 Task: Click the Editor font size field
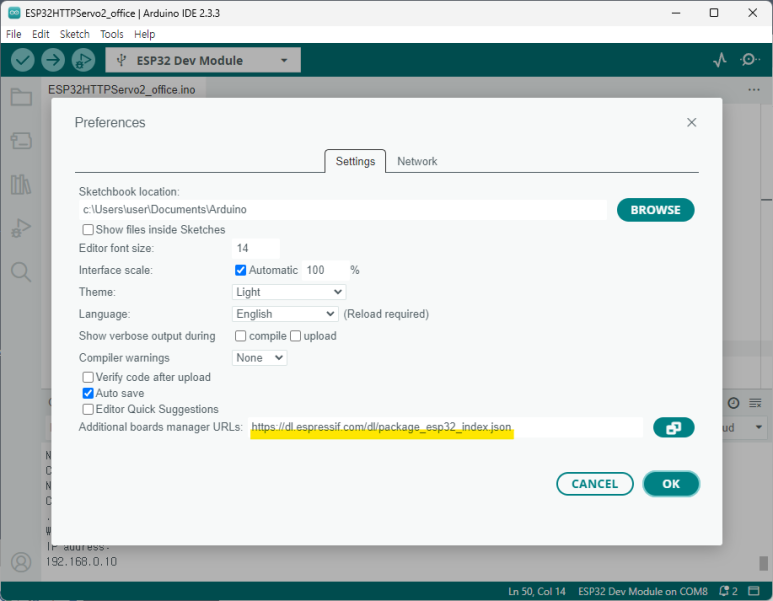(x=256, y=248)
